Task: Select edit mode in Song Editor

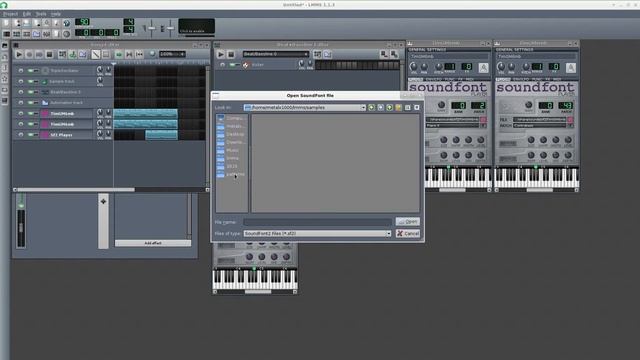Action: tap(106, 54)
